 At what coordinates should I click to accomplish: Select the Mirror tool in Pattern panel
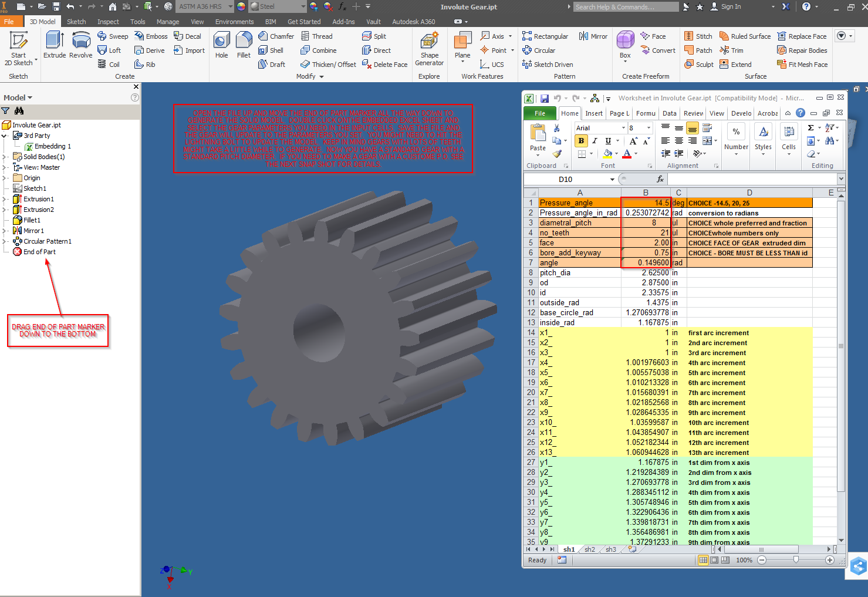(593, 36)
